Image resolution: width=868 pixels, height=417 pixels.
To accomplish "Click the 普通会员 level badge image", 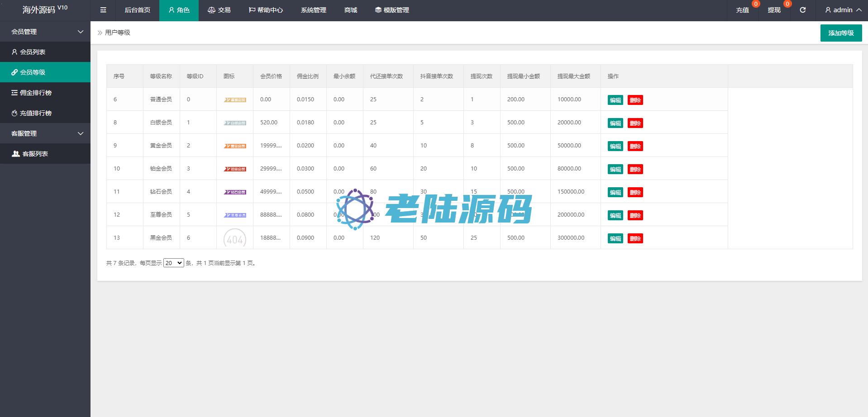I will coord(235,100).
